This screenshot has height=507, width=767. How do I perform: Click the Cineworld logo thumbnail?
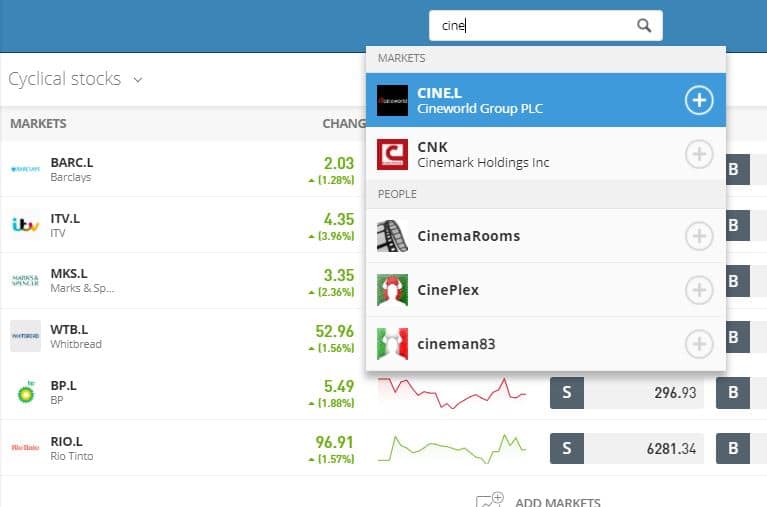point(392,100)
